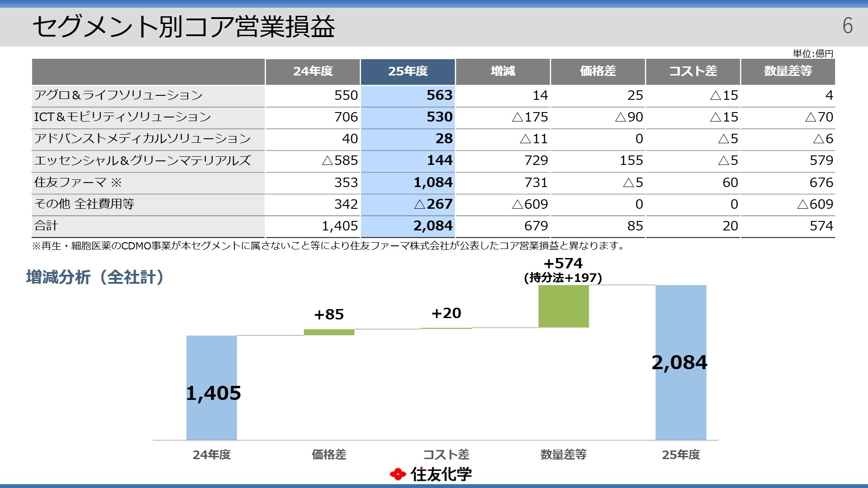Click the value △11

click(534, 139)
